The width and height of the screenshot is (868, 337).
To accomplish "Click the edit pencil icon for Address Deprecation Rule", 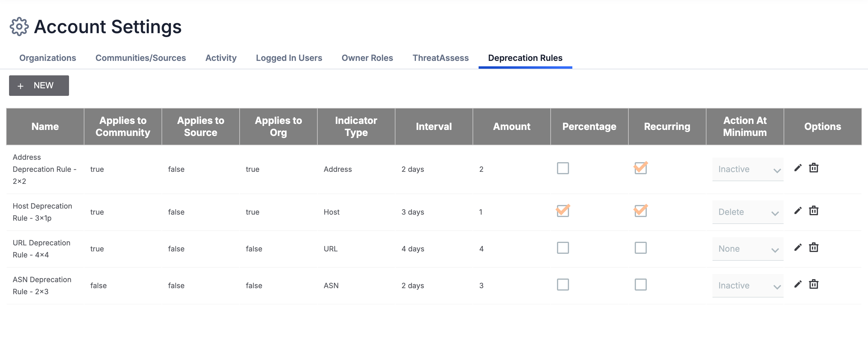I will (798, 168).
